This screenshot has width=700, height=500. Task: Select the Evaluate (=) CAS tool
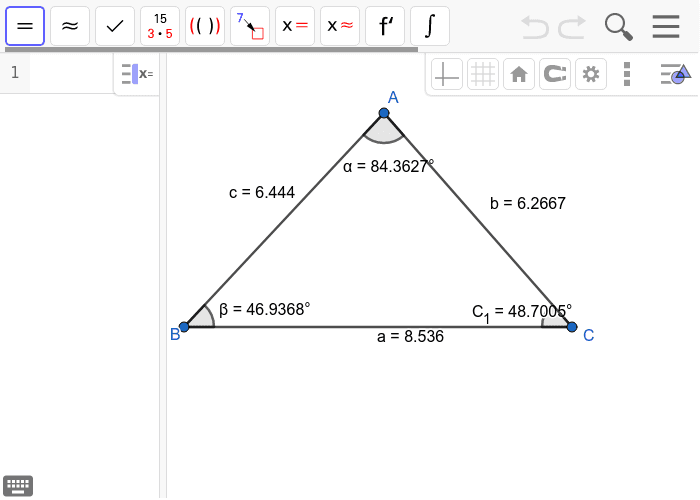click(x=25, y=26)
